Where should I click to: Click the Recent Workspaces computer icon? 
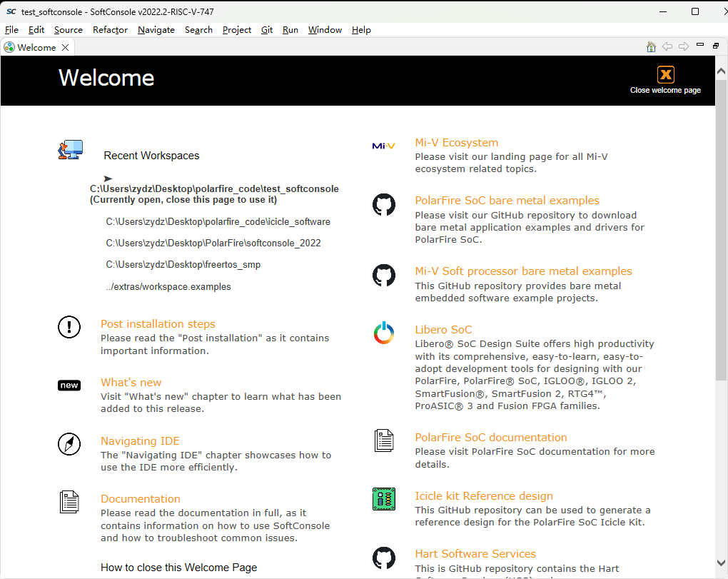(x=70, y=150)
